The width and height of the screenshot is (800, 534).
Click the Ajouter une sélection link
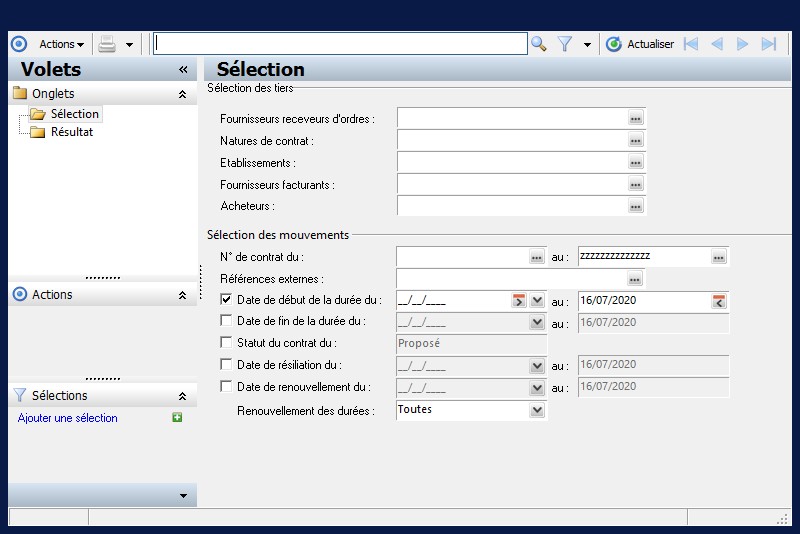click(67, 418)
